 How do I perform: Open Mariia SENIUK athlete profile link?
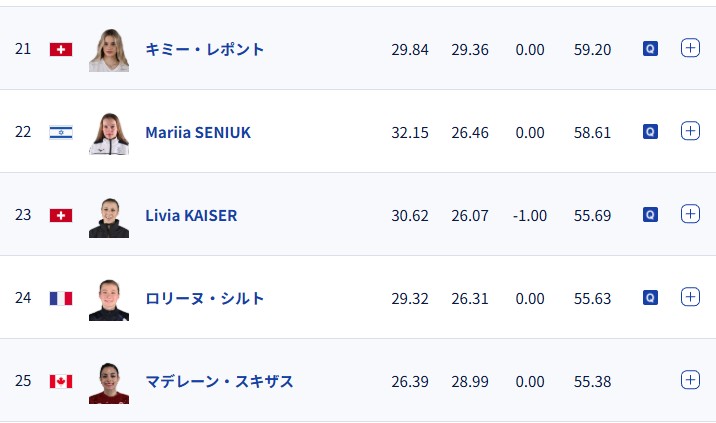pos(198,132)
